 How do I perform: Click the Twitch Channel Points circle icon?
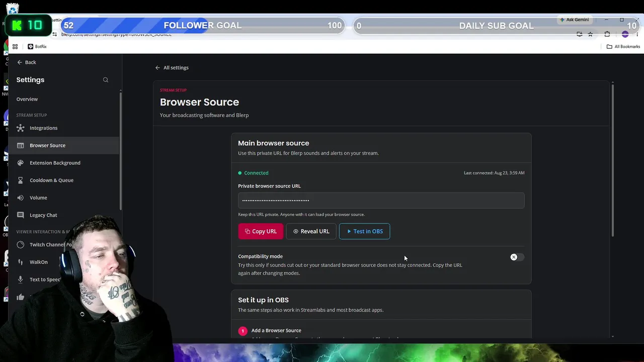(20, 245)
